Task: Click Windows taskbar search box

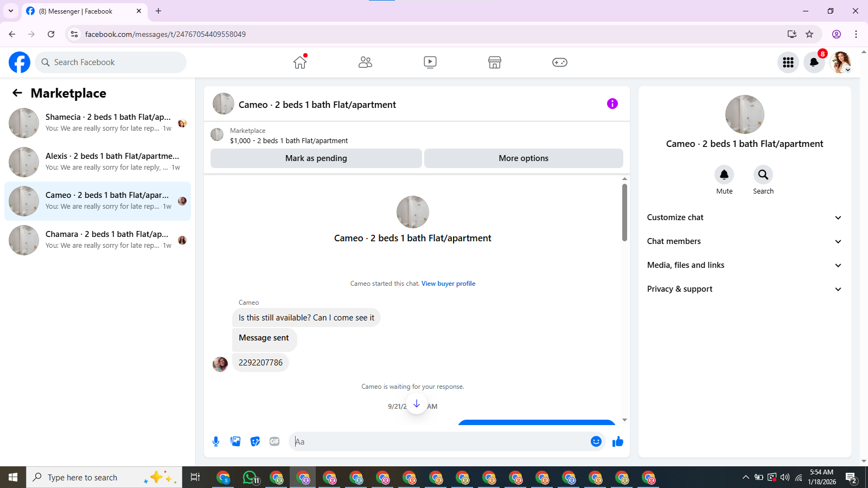Action: (x=104, y=477)
